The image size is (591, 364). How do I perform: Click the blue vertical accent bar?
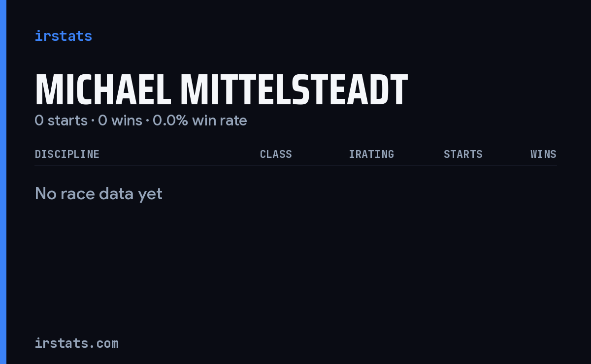pyautogui.click(x=3, y=182)
